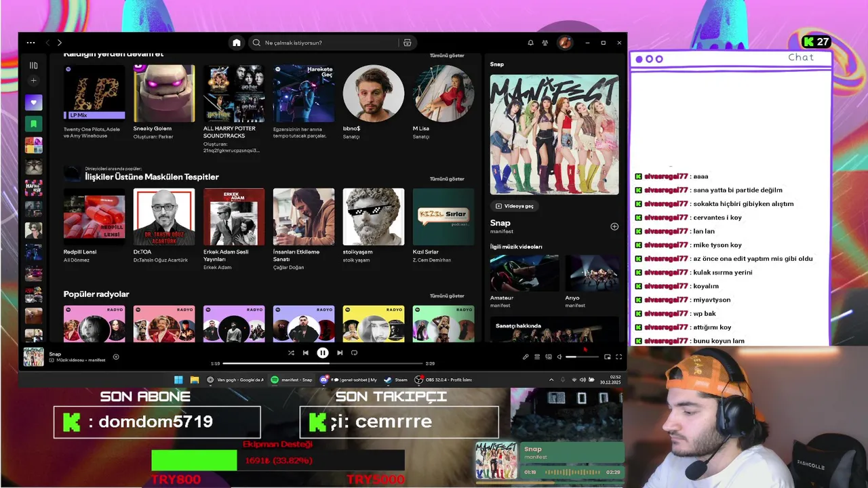Click the 'bunu koyun lam' chat message
868x488 pixels.
pyautogui.click(x=718, y=341)
